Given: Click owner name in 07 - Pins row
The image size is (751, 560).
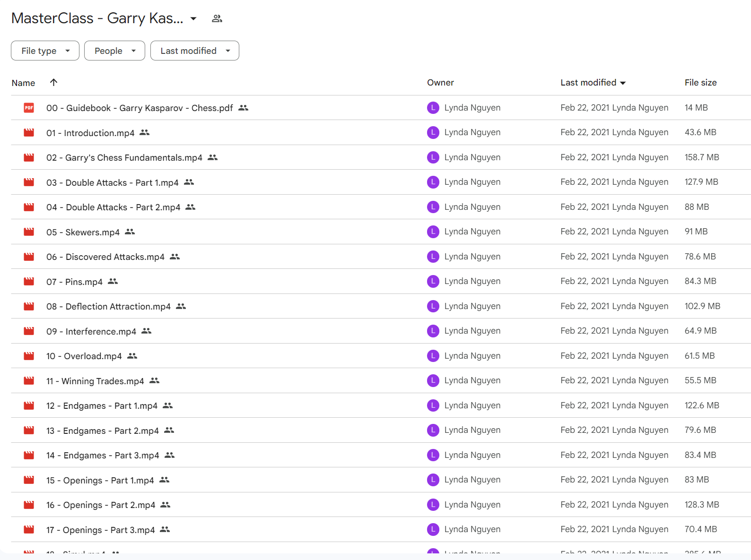Looking at the screenshot, I should 472,281.
